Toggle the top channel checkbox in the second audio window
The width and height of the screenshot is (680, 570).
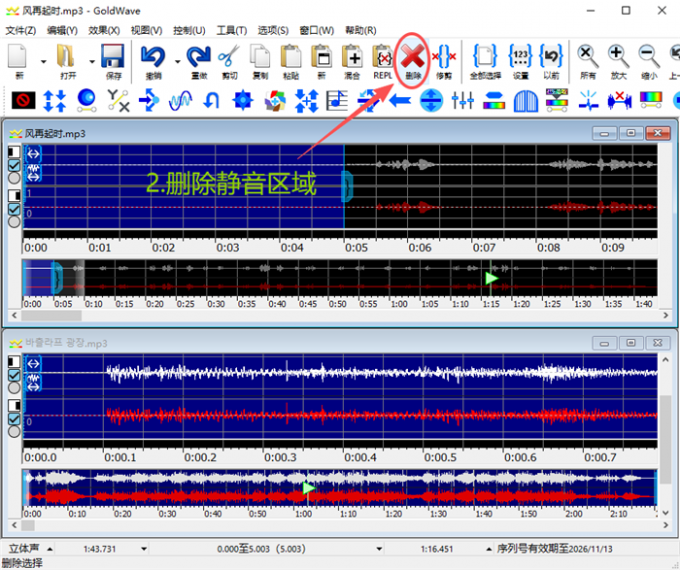click(x=14, y=375)
